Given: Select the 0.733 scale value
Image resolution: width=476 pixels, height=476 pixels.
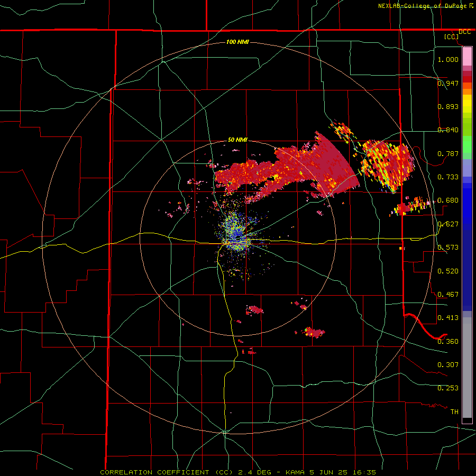Looking at the screenshot, I should 448,177.
